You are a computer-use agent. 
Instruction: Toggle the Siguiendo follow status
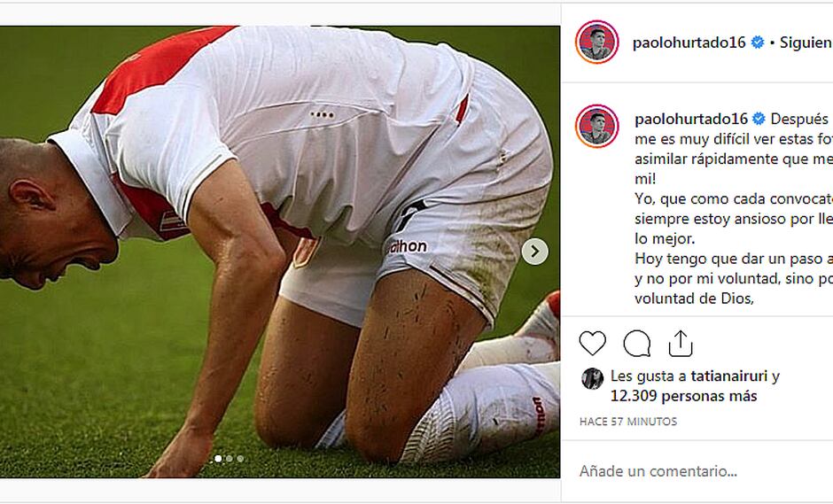click(x=806, y=43)
